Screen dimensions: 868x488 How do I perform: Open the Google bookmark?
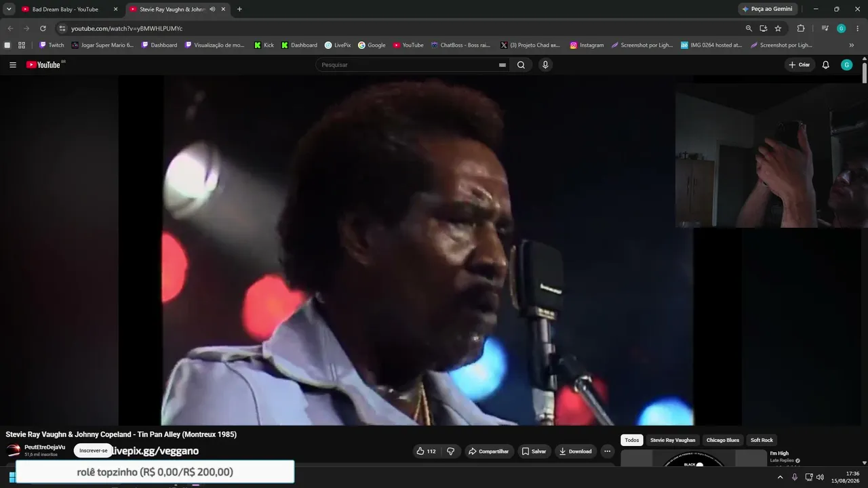click(372, 45)
